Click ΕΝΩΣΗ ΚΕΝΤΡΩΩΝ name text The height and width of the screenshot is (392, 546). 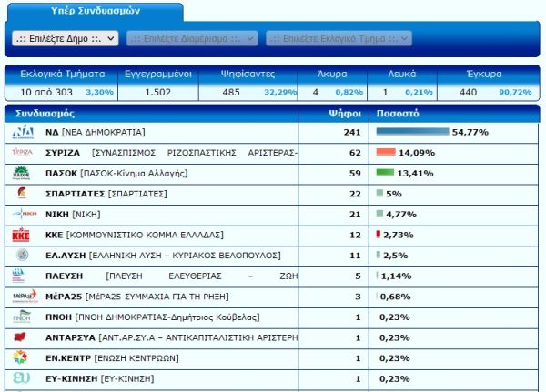click(x=136, y=358)
